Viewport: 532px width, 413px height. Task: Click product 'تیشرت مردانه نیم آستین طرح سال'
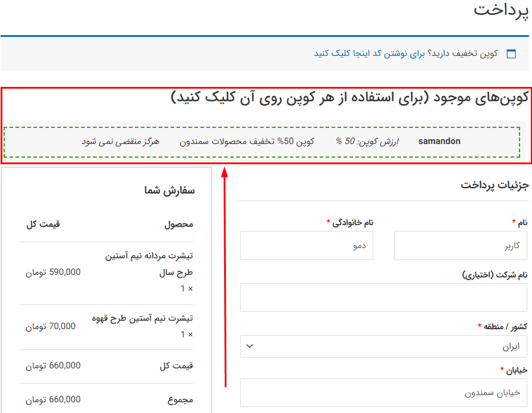(149, 264)
